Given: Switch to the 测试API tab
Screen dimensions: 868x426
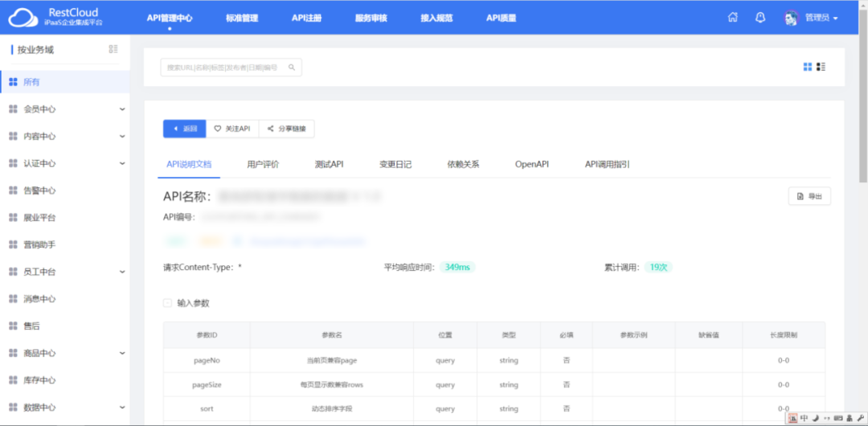Looking at the screenshot, I should [x=329, y=164].
